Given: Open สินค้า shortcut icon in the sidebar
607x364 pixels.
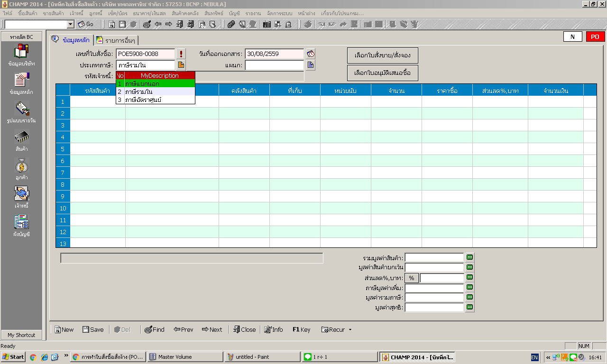Looking at the screenshot, I should [x=21, y=136].
